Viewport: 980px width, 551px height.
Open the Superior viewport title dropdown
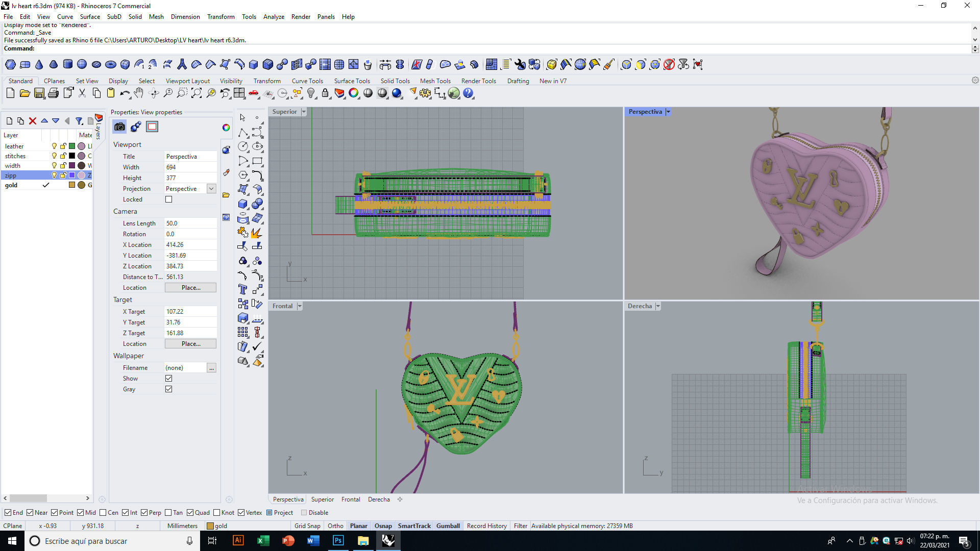[x=304, y=112]
